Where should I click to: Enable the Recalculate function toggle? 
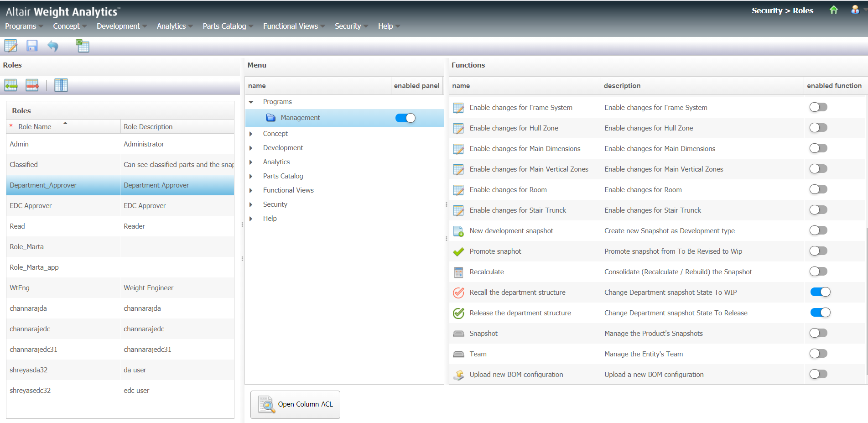(x=818, y=272)
